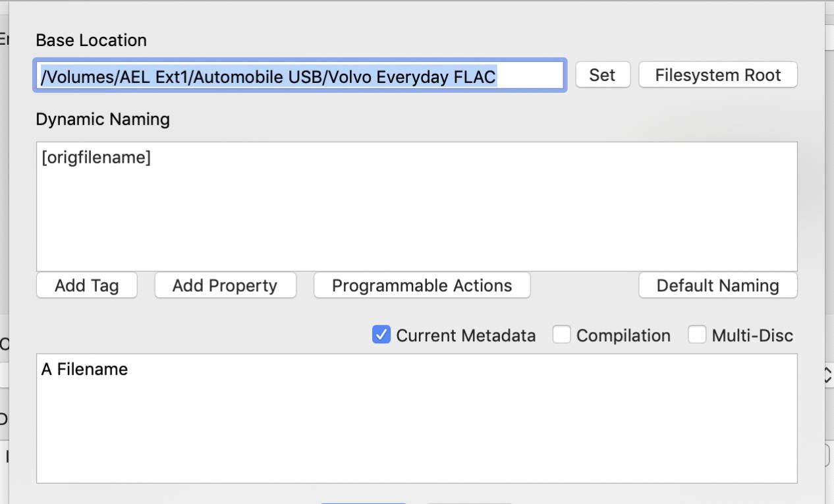834x504 pixels.
Task: Click the 'Multi-Disc' label text
Action: point(752,335)
